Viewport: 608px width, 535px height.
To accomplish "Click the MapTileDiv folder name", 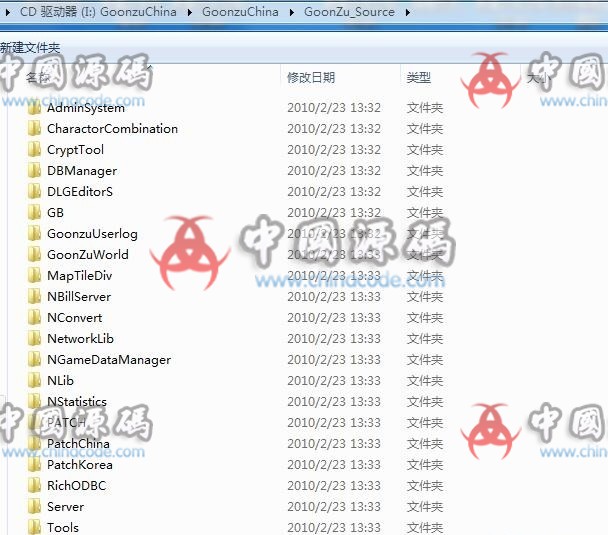I will click(x=79, y=276).
